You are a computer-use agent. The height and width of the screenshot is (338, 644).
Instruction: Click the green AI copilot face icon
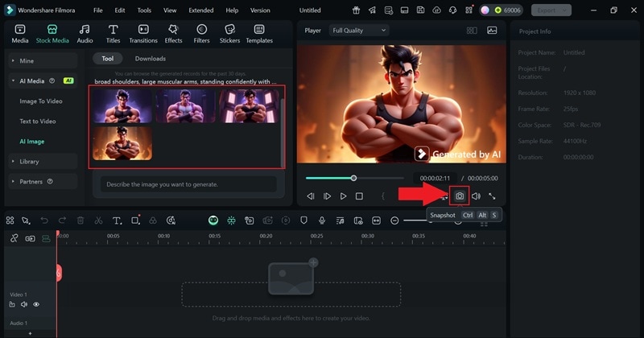(x=213, y=221)
